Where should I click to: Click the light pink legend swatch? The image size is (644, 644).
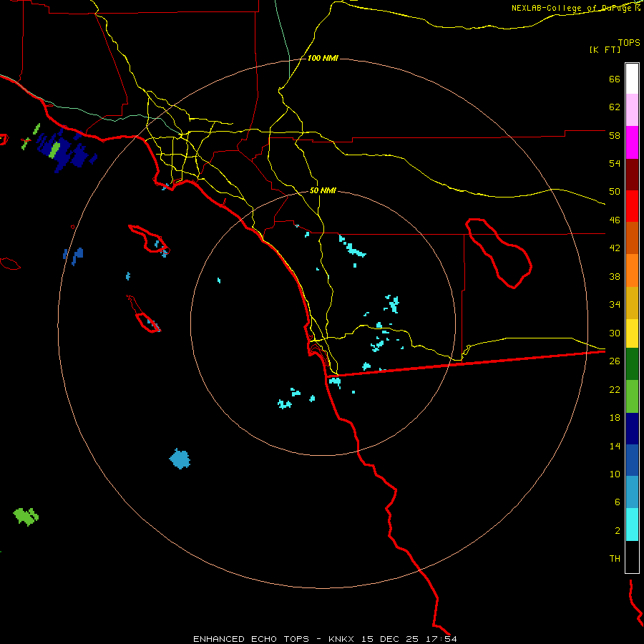pyautogui.click(x=632, y=109)
